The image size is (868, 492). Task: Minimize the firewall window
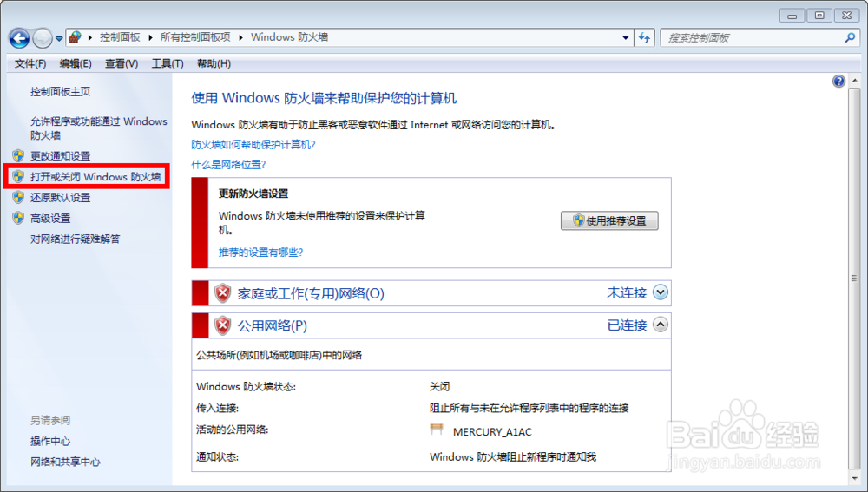click(x=792, y=16)
